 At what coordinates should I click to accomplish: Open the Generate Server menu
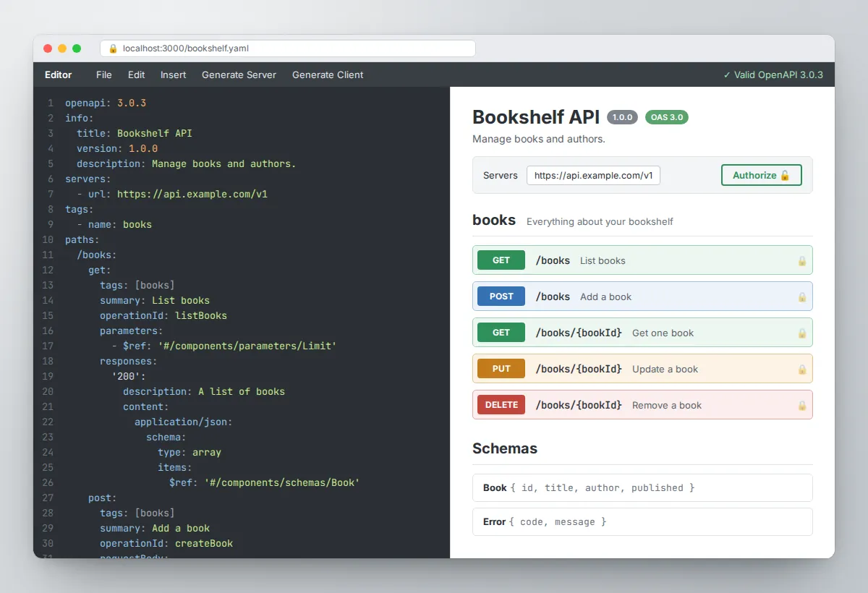(239, 74)
